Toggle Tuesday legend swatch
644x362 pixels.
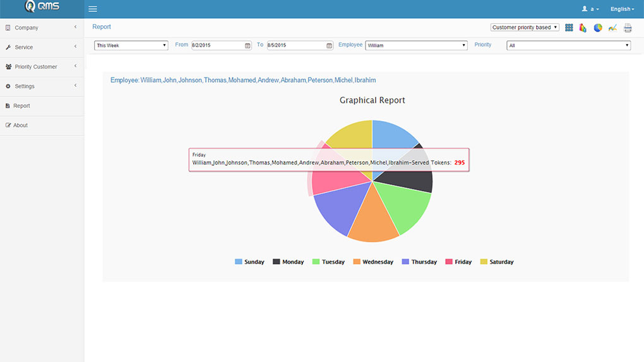(x=316, y=262)
